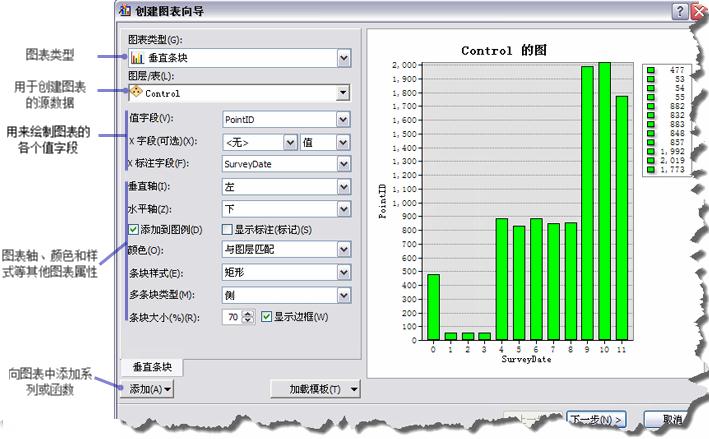Image resolution: width=709 pixels, height=439 pixels.
Task: Click the wizard icon in title bar
Action: click(x=125, y=10)
